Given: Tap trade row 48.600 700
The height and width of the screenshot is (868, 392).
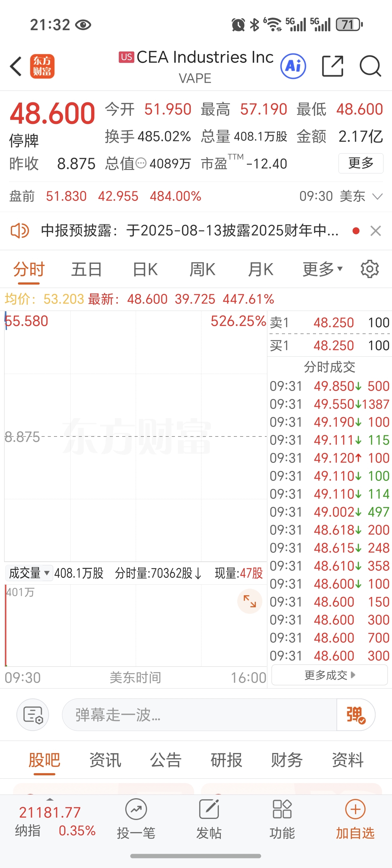Looking at the screenshot, I should [330, 638].
